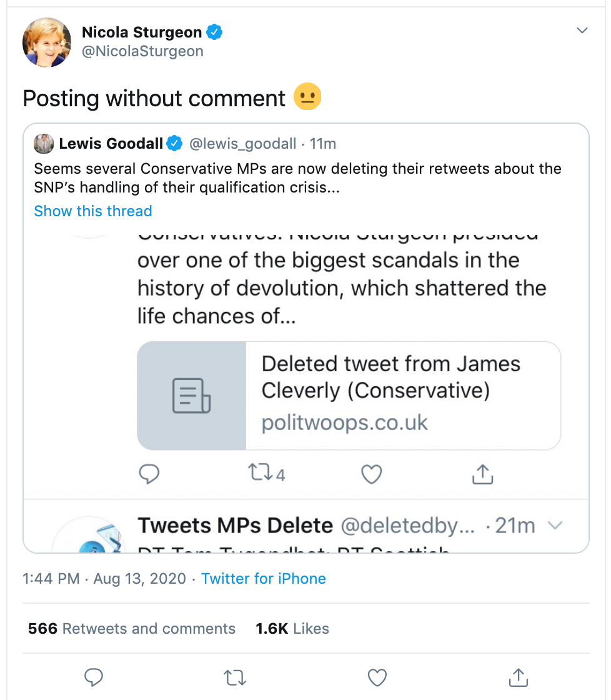Screen dimensions: 611x700
Task: Retweet the main tweet
Action: pos(235,677)
